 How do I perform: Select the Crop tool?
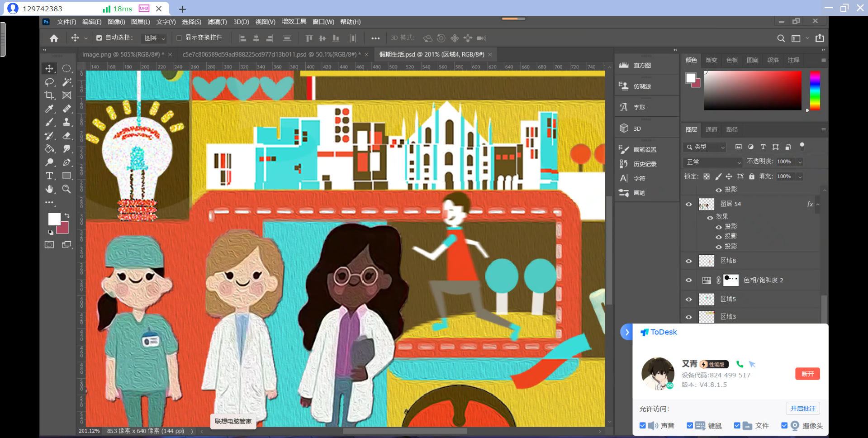[x=49, y=95]
